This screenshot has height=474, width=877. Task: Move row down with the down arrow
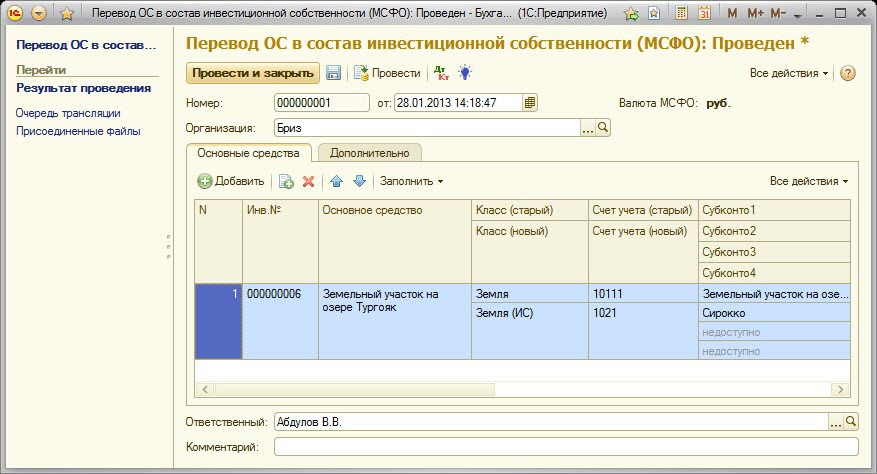click(x=359, y=181)
